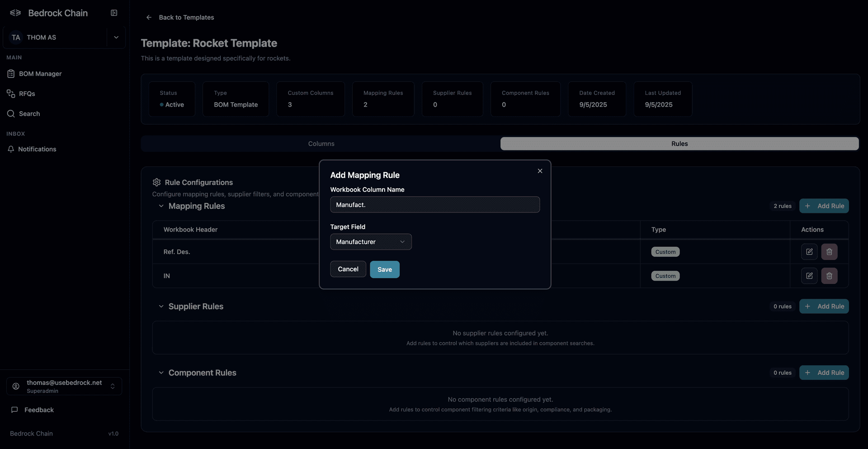Delete the IN rule using the trash icon
Screen dimensions: 868x449
[x=829, y=275]
